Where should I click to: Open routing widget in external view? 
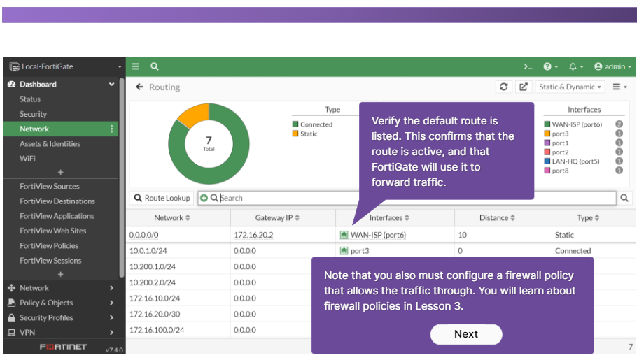pos(524,87)
